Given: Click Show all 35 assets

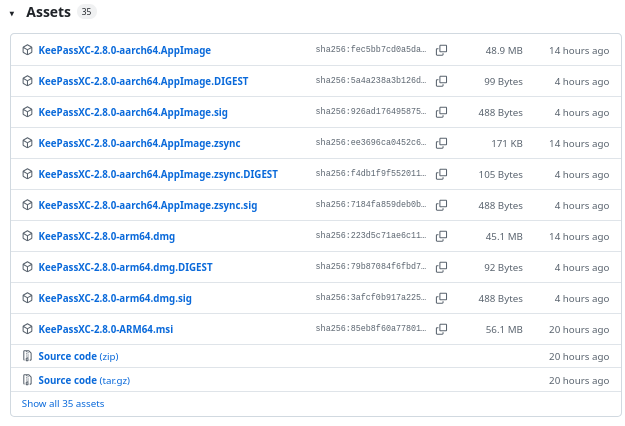Looking at the screenshot, I should [x=63, y=404].
